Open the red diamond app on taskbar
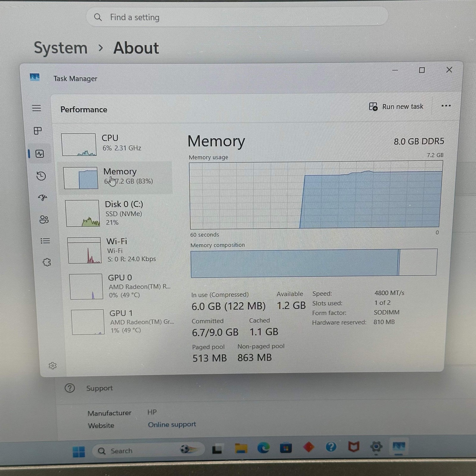The width and height of the screenshot is (476, 476). click(309, 447)
